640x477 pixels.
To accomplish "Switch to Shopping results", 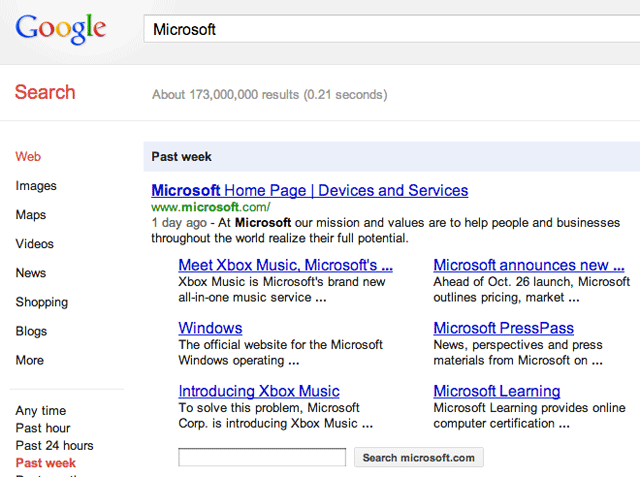I will point(42,302).
